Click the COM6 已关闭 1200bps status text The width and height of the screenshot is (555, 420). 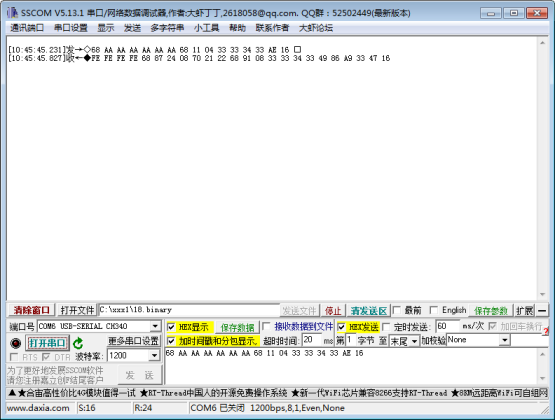pyautogui.click(x=267, y=408)
